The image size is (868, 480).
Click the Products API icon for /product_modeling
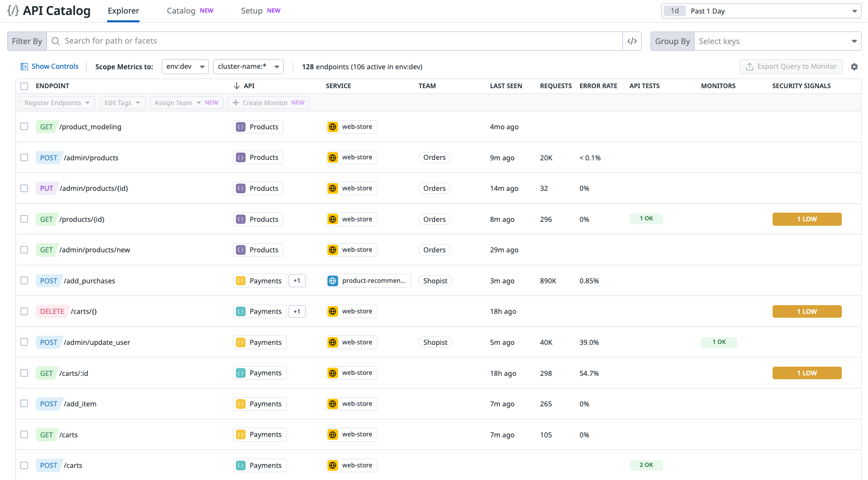pos(241,127)
